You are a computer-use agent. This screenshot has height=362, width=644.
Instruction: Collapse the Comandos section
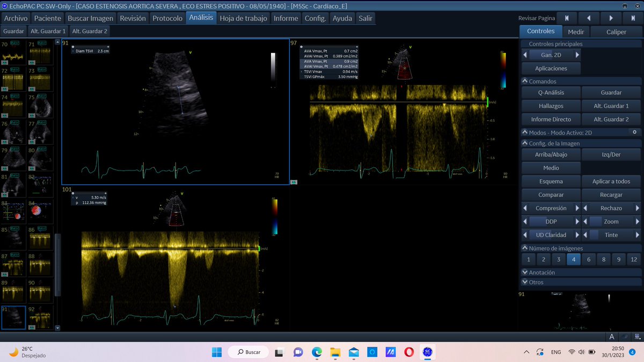525,82
